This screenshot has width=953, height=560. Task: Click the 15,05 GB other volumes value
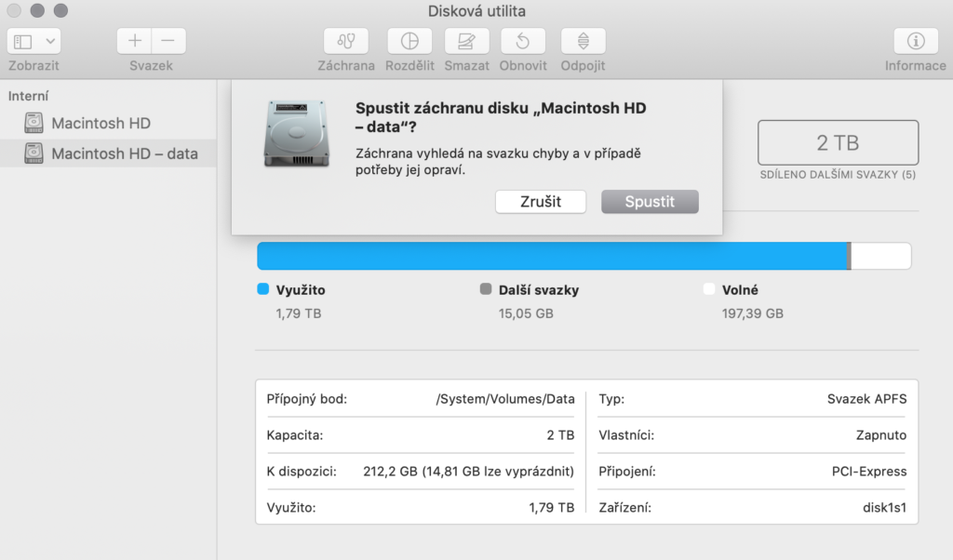(x=526, y=314)
